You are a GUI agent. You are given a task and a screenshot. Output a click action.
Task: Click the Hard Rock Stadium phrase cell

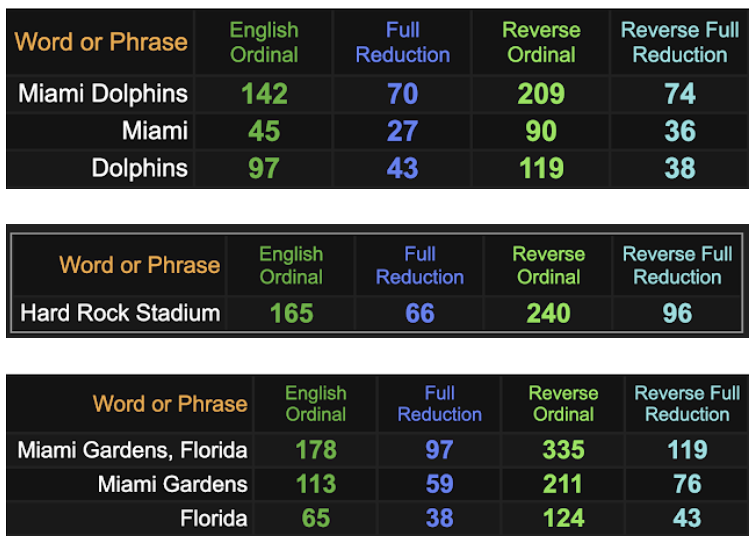pos(120,312)
